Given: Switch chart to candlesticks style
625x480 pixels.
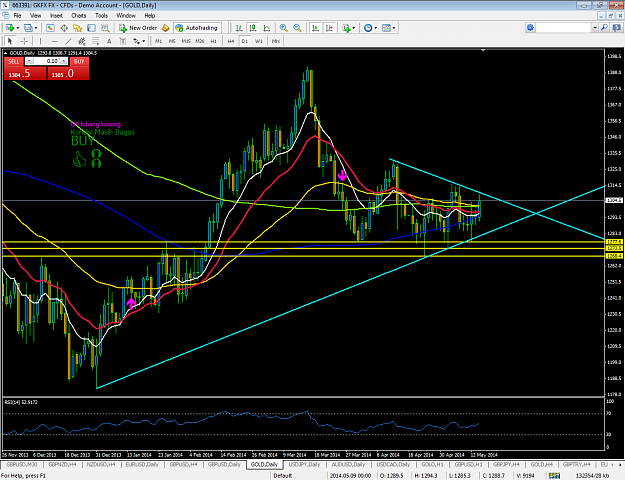Looking at the screenshot, I should click(x=253, y=28).
